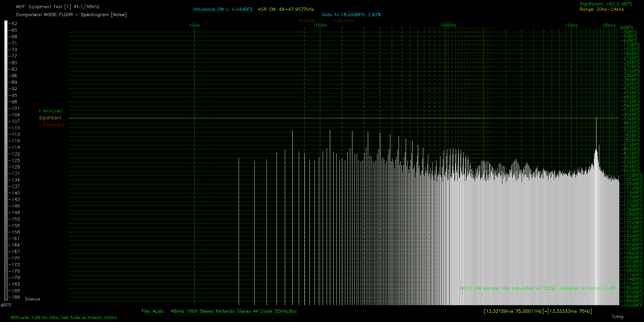Click the 'Significant: -62.2 dBFS' text at top right
The height and width of the screenshot is (322, 644).
[x=606, y=4]
